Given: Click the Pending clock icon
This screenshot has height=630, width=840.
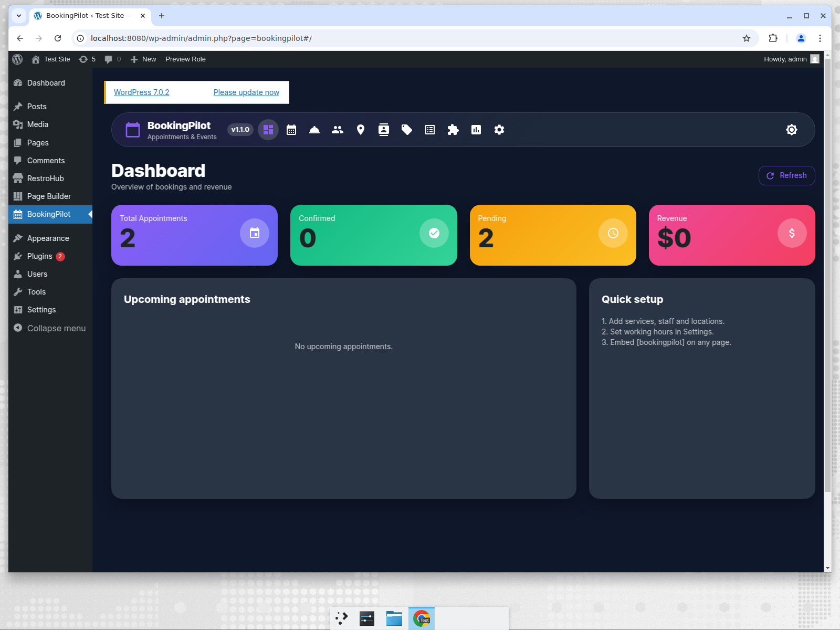Looking at the screenshot, I should tap(613, 233).
